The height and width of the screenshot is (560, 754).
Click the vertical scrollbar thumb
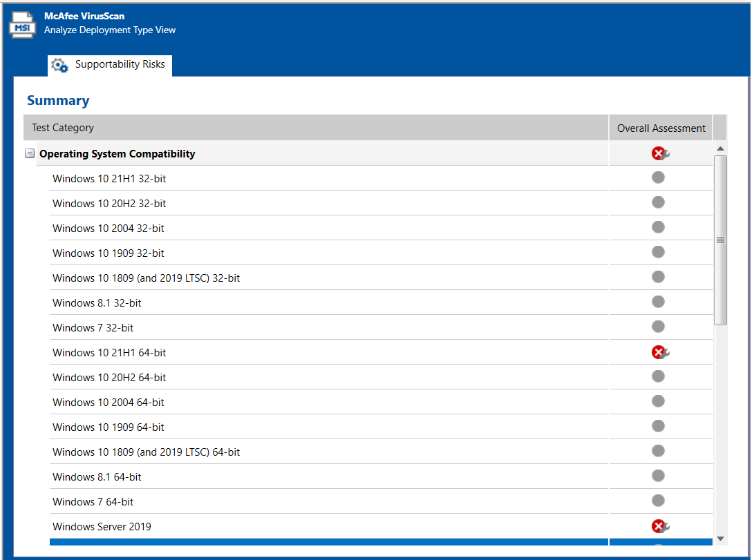[x=720, y=240]
